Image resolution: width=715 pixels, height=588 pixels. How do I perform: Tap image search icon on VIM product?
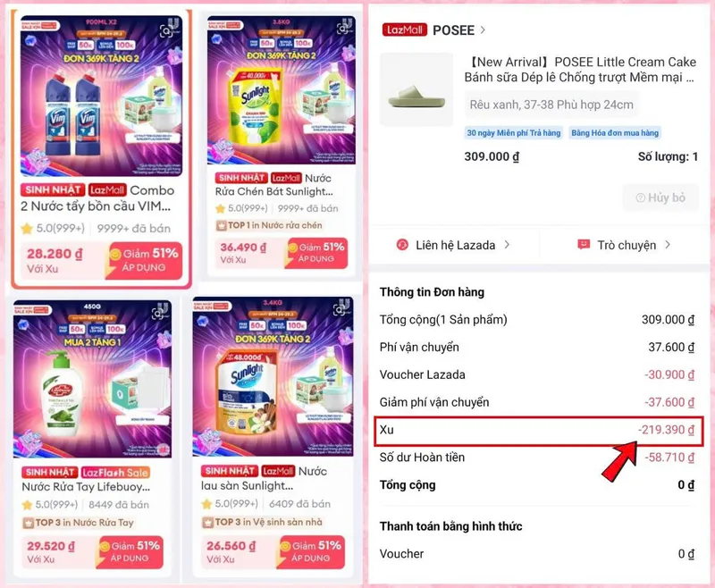(x=165, y=31)
